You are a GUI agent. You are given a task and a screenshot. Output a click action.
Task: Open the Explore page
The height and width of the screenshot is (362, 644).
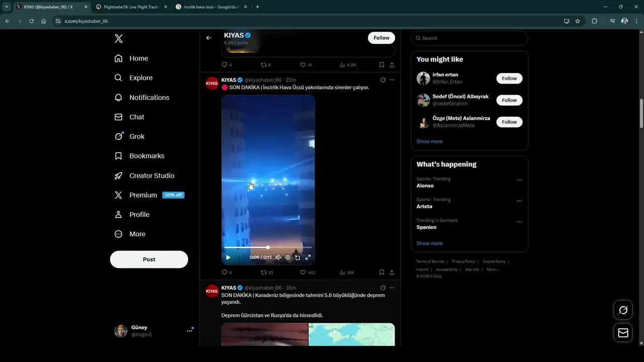[133, 78]
